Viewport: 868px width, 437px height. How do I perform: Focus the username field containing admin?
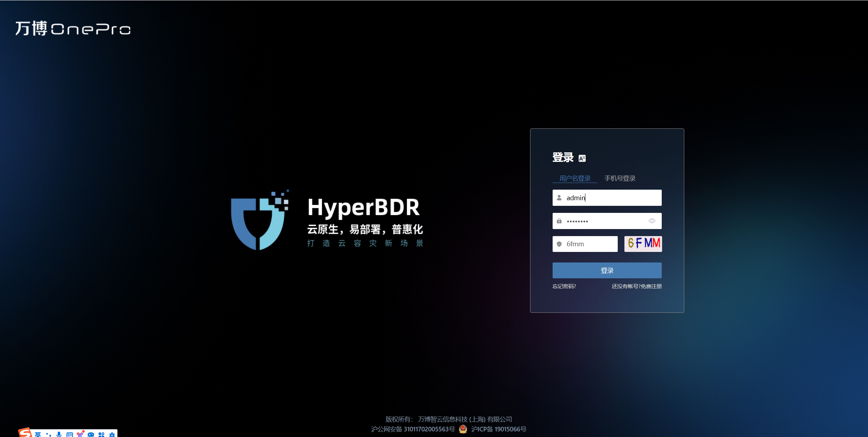click(x=607, y=198)
